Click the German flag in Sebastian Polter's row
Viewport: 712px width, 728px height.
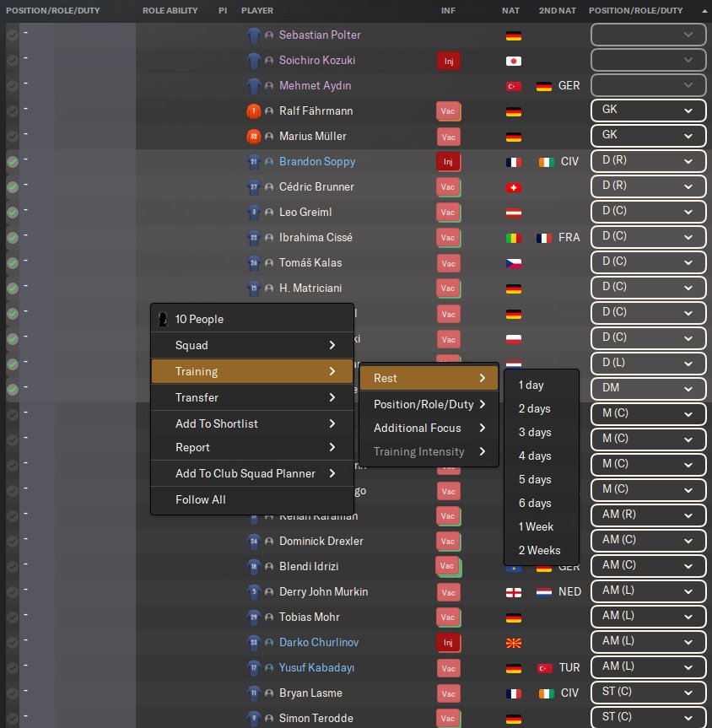click(x=513, y=35)
